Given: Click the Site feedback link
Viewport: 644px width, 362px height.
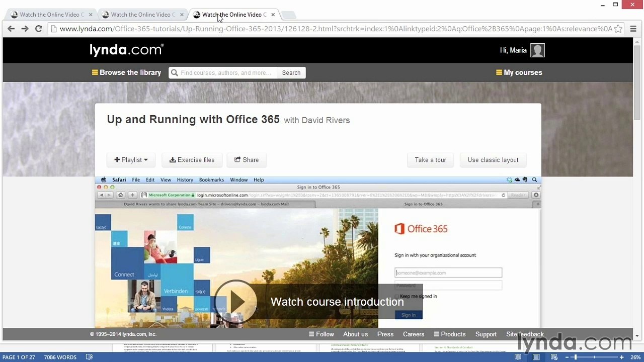Looking at the screenshot, I should tap(525, 334).
